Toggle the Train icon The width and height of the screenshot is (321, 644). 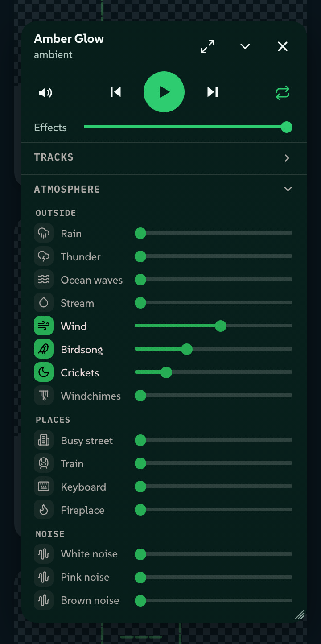(x=44, y=463)
